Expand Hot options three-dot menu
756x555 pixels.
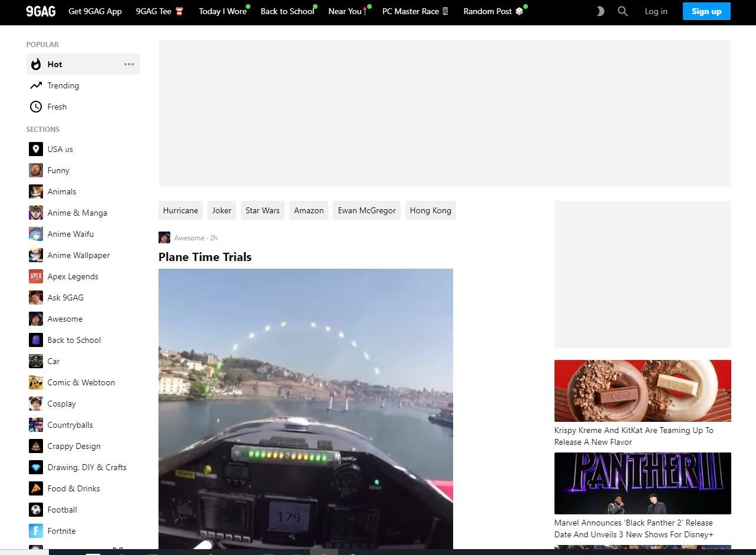(129, 64)
